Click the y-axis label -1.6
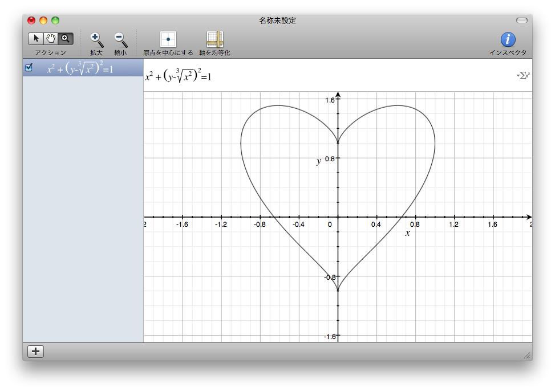This screenshot has height=392, width=555. [x=330, y=337]
